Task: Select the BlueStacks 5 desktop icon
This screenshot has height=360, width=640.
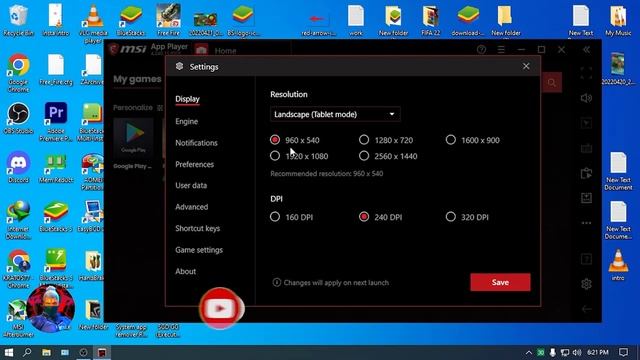Action: click(x=56, y=216)
